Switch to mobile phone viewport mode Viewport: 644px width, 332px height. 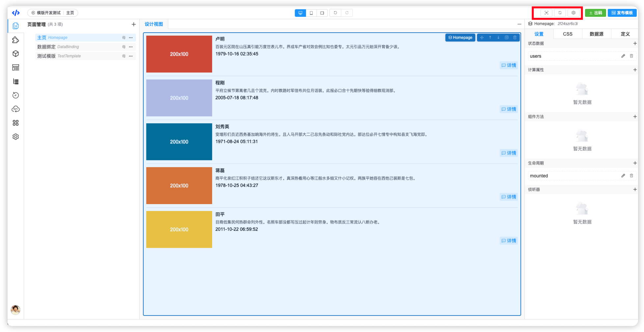(311, 13)
